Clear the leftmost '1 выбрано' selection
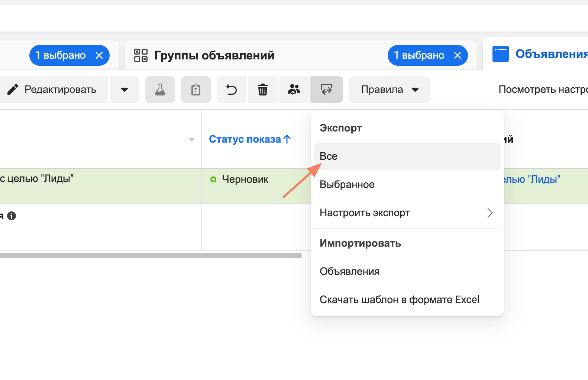 click(99, 55)
